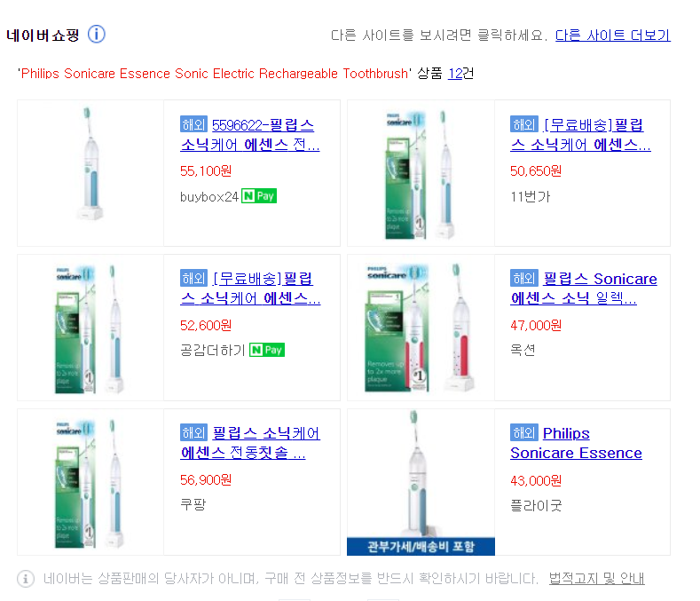Image resolution: width=700 pixels, height=601 pixels.
Task: Open the 필립스 Sonicare 에센스 소닉 product link
Action: click(584, 289)
